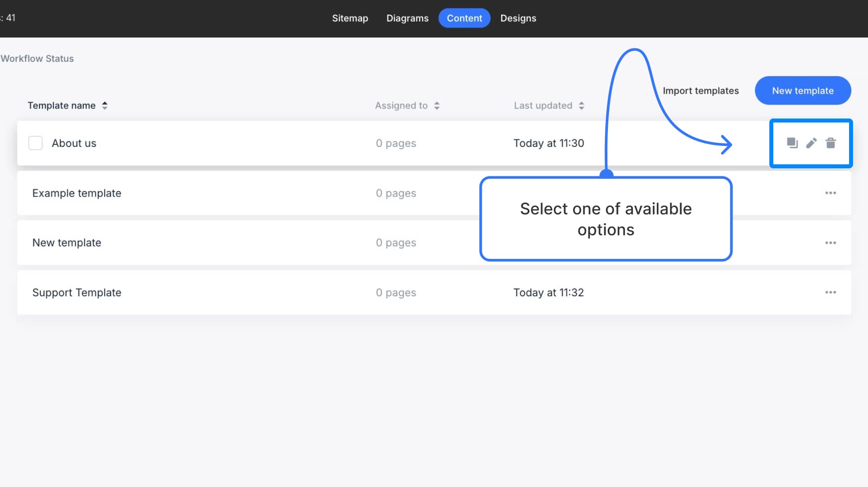Sort by Assigned to column
Viewport: 868px width, 487px height.
coord(407,106)
